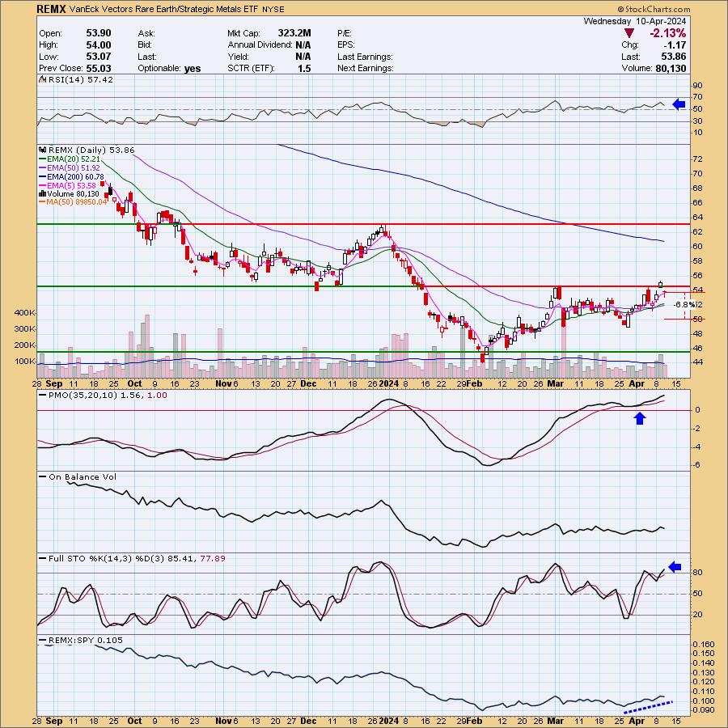Image resolution: width=728 pixels, height=728 pixels.
Task: Click the candlestick icon beside REMX (Daily)
Action: coord(42,150)
